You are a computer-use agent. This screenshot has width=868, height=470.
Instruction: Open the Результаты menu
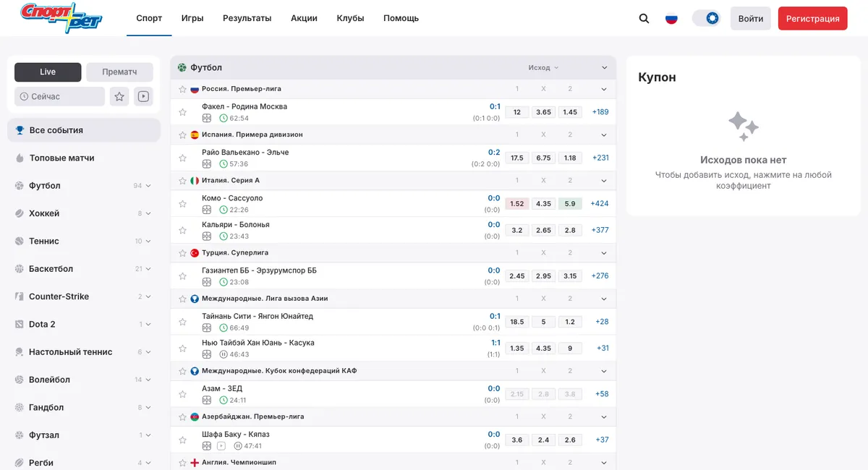coord(247,18)
